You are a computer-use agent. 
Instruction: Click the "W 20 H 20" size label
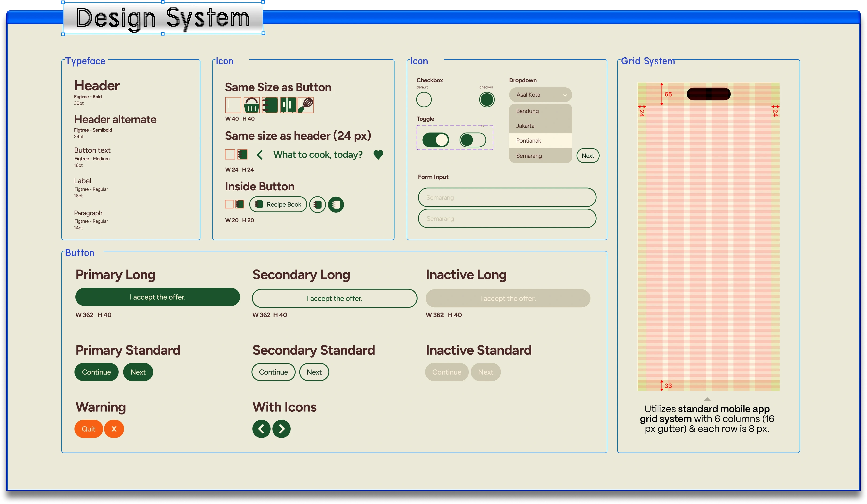(x=239, y=220)
